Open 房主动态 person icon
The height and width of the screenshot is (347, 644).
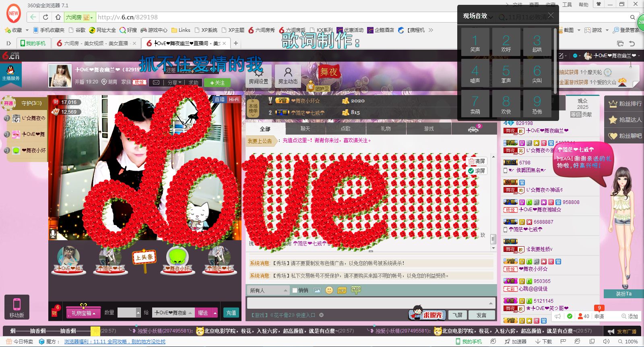pos(288,75)
